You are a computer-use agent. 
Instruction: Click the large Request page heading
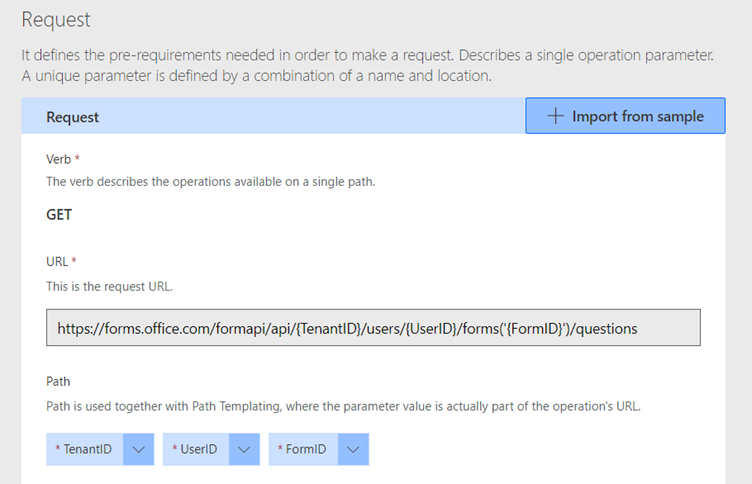tap(56, 20)
